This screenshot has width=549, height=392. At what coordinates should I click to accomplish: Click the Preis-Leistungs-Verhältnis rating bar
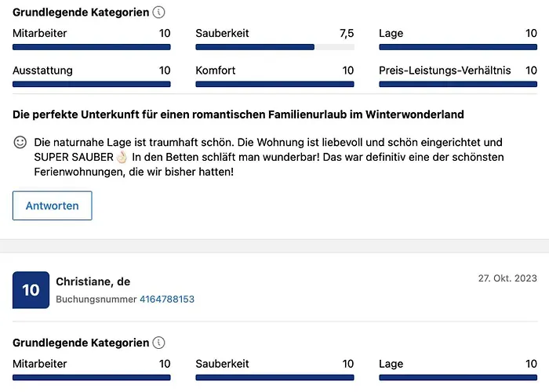pos(458,84)
